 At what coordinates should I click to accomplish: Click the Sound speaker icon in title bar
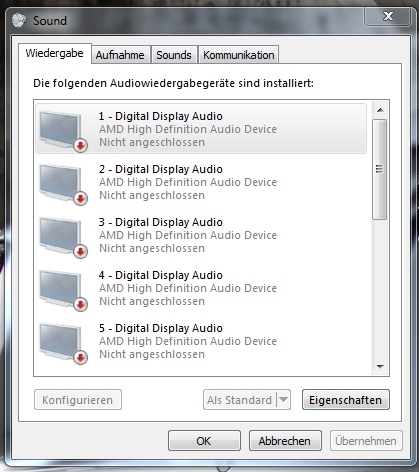click(19, 21)
